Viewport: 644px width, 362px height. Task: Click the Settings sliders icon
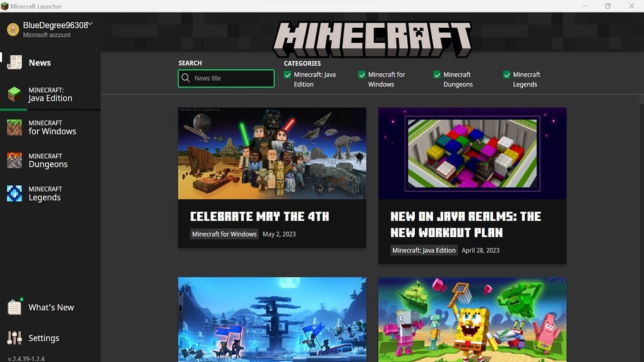tap(15, 338)
